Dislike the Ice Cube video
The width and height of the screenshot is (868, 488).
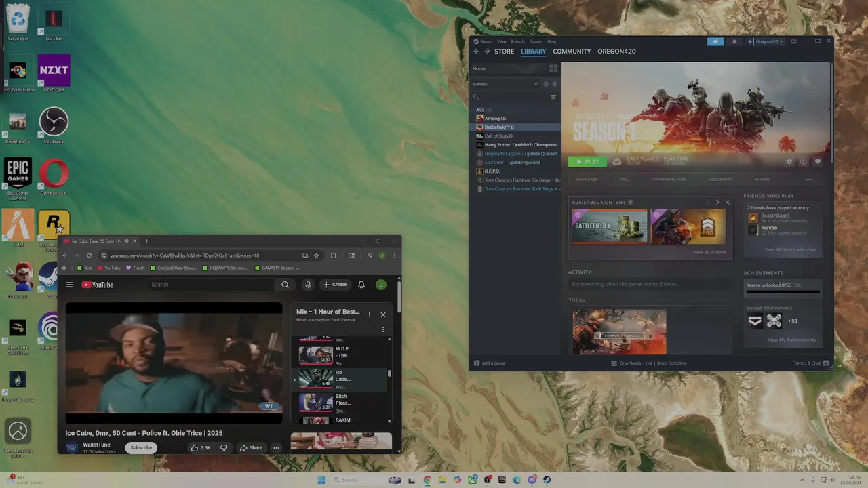pos(224,447)
